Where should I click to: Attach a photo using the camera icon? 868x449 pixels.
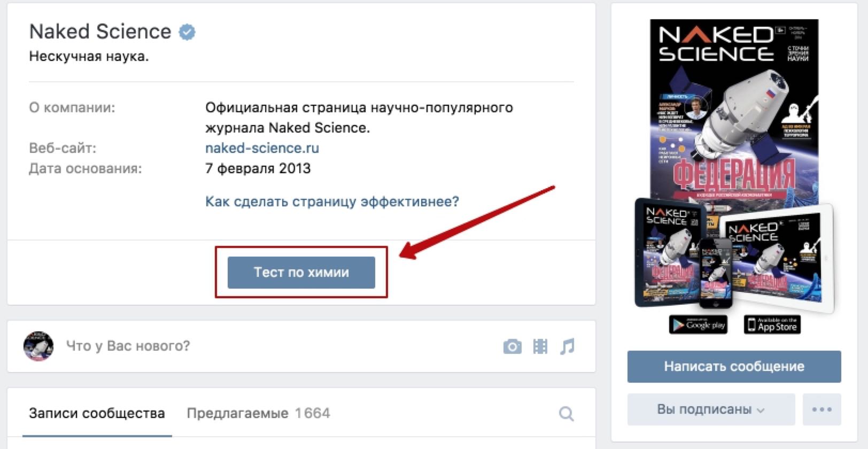point(512,346)
